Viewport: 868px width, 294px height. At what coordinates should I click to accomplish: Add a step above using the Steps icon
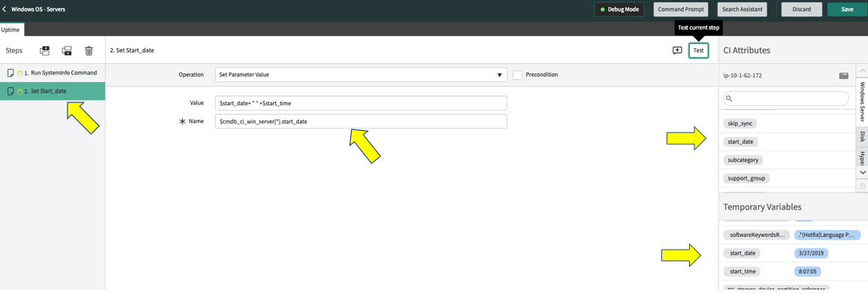(x=45, y=50)
